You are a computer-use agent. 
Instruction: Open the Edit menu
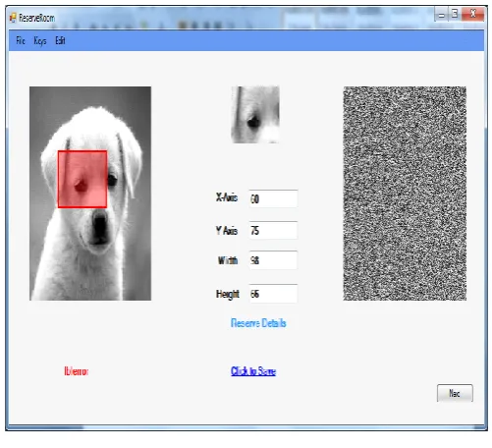pos(60,40)
